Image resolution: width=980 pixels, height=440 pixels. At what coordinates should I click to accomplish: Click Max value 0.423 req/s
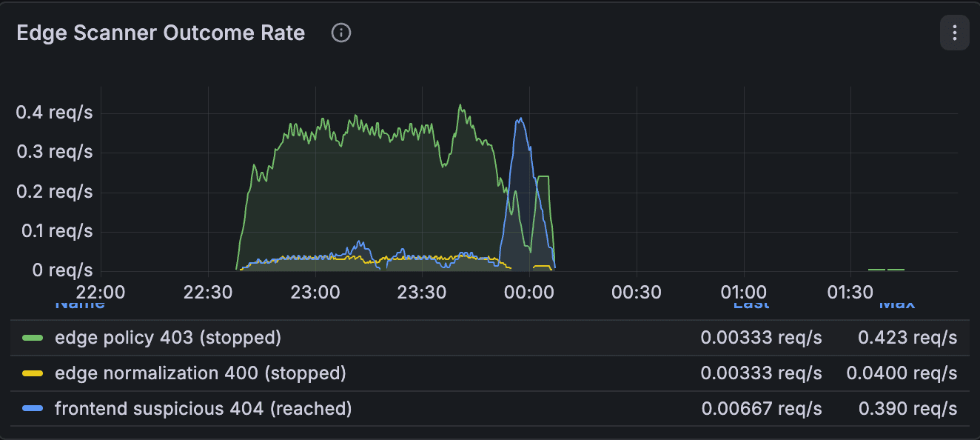pos(907,338)
